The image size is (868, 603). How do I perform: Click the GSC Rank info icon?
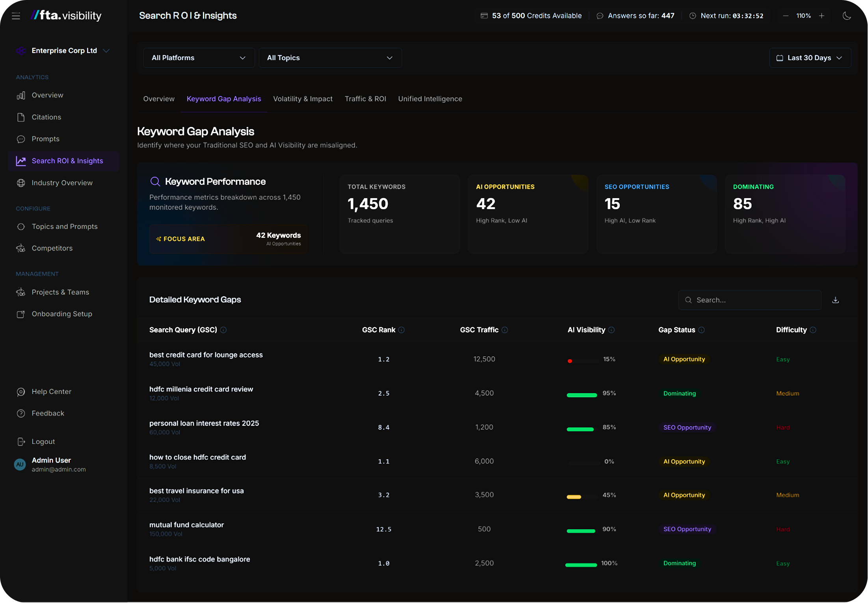click(401, 330)
